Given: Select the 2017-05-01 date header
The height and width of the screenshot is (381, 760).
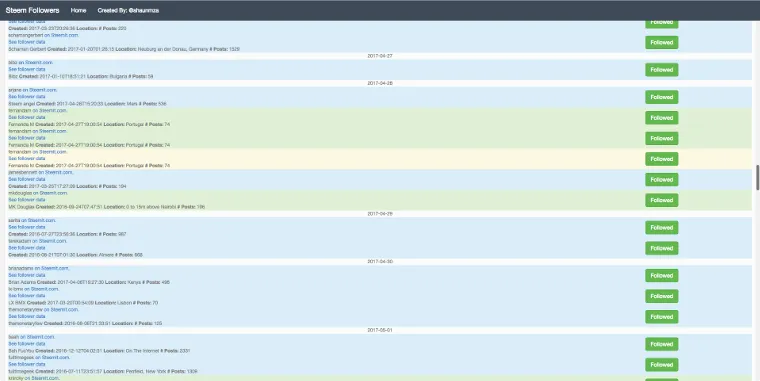Looking at the screenshot, I should click(380, 330).
